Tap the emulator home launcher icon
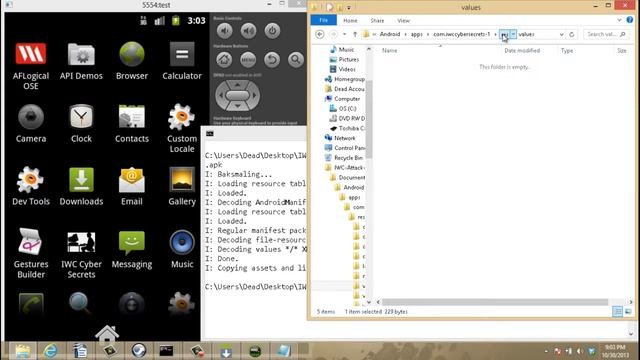The width and height of the screenshot is (640, 360). click(107, 333)
